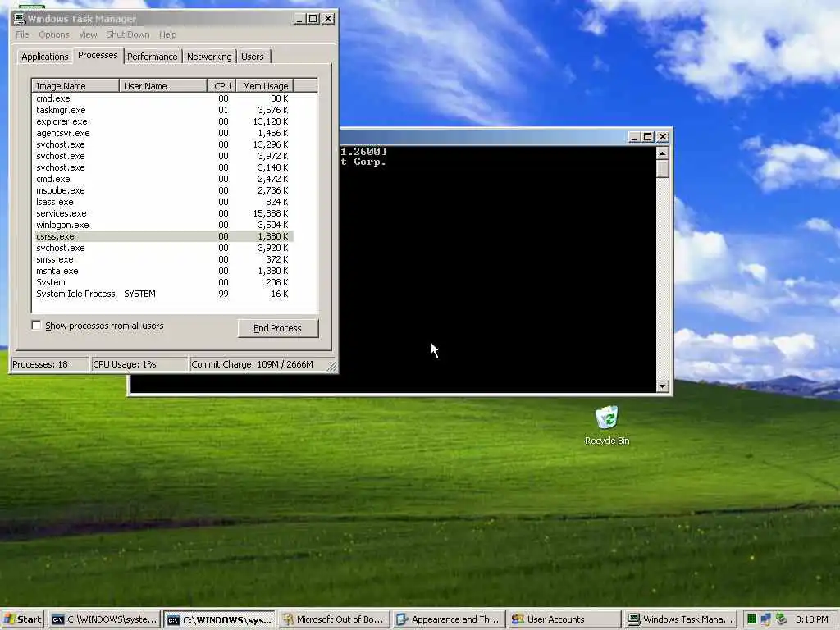The height and width of the screenshot is (630, 840).
Task: Sort by CPU column header
Action: (x=221, y=85)
